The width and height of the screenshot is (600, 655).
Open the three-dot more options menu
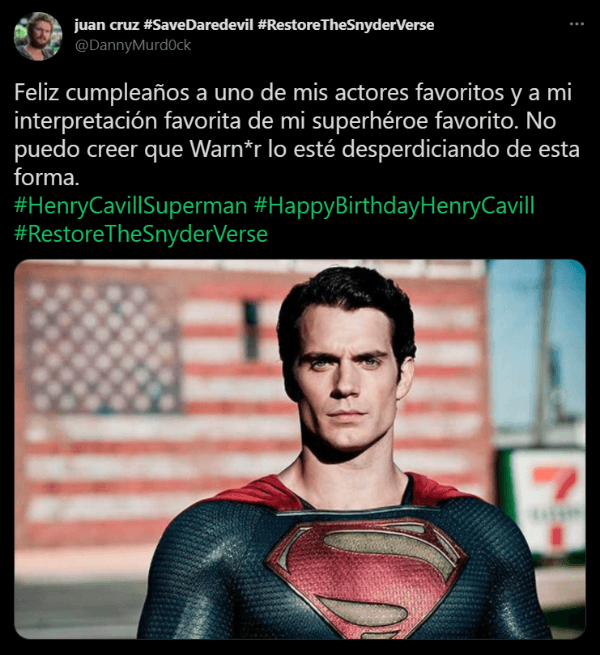[x=577, y=24]
